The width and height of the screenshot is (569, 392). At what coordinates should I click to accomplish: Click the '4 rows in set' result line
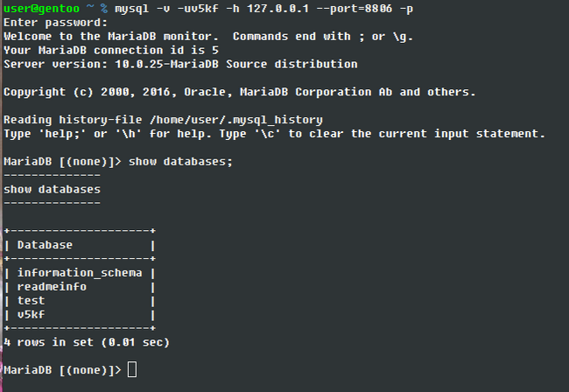87,342
